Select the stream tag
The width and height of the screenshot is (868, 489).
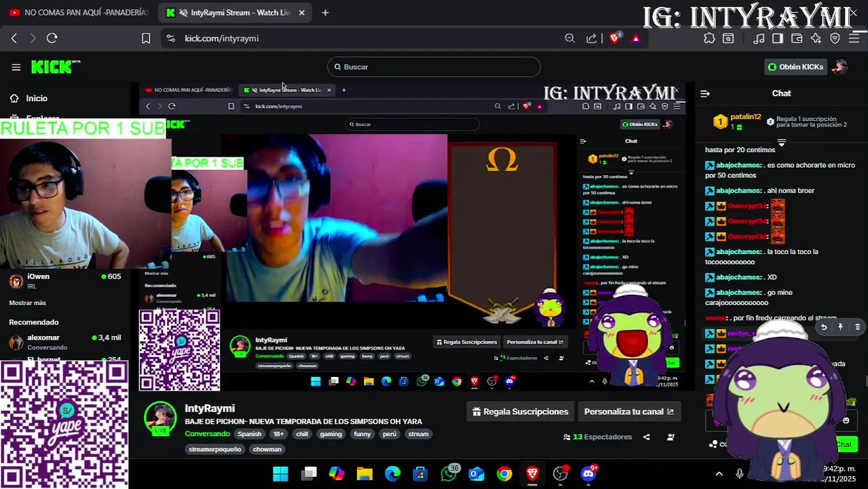pos(418,434)
